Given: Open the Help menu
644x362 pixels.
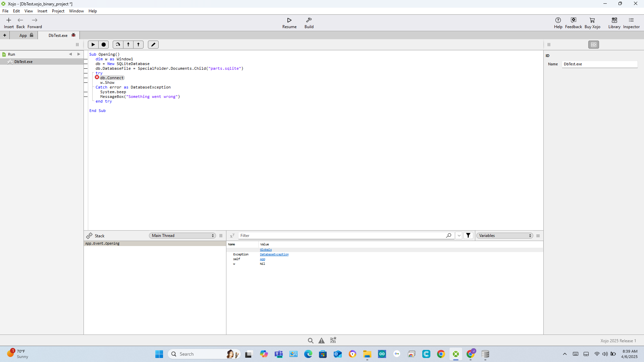Looking at the screenshot, I should pos(93,11).
